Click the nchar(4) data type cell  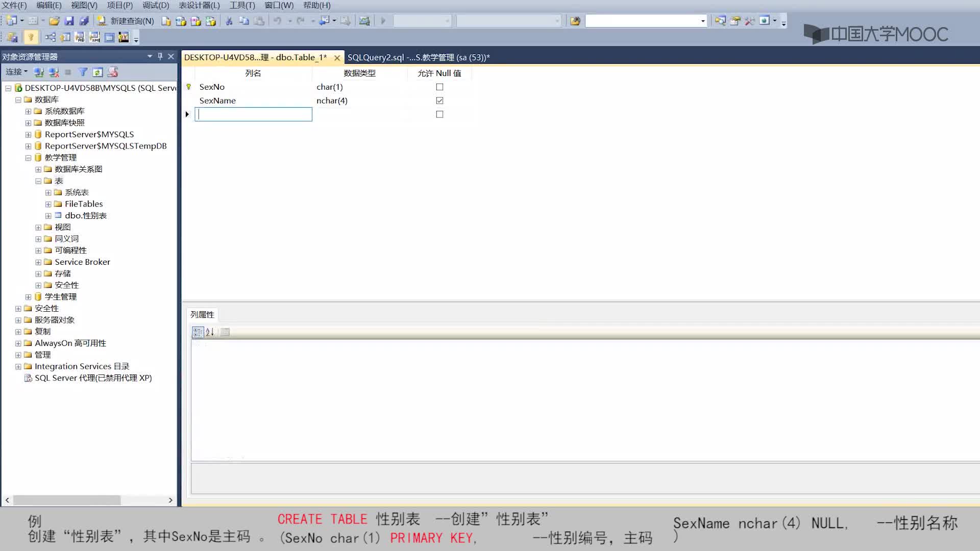360,101
